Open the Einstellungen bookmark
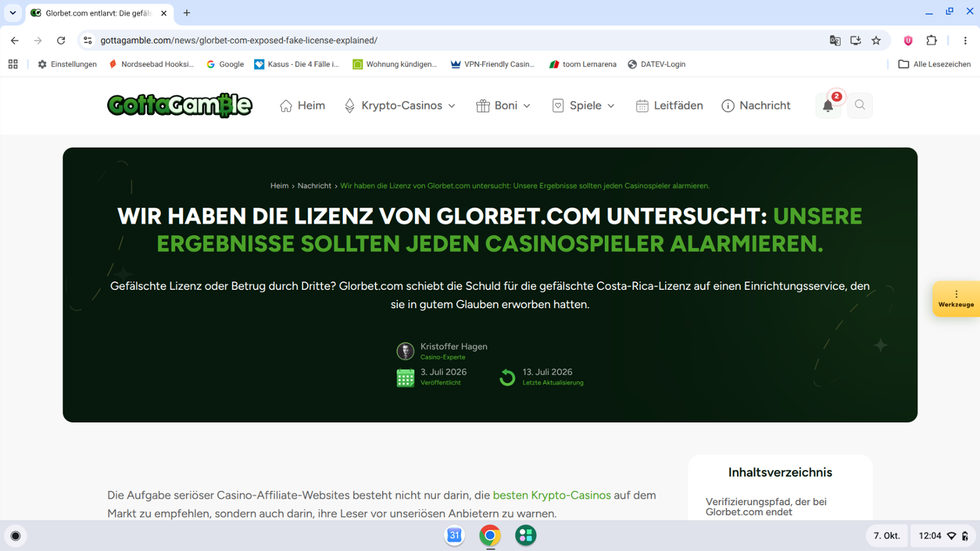Image resolution: width=980 pixels, height=551 pixels. (67, 64)
